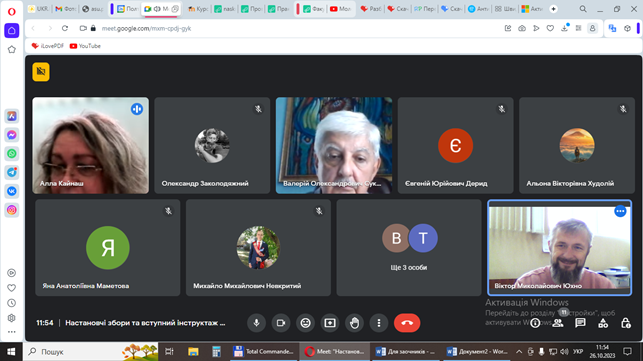Click Windows taskbar search box Пошук
Viewport: 643px width, 361px height.
tap(91, 352)
